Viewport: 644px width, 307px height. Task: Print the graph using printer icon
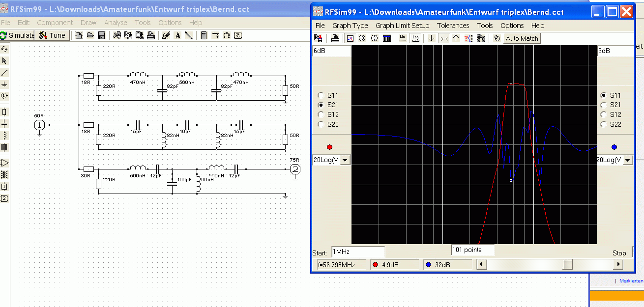335,38
